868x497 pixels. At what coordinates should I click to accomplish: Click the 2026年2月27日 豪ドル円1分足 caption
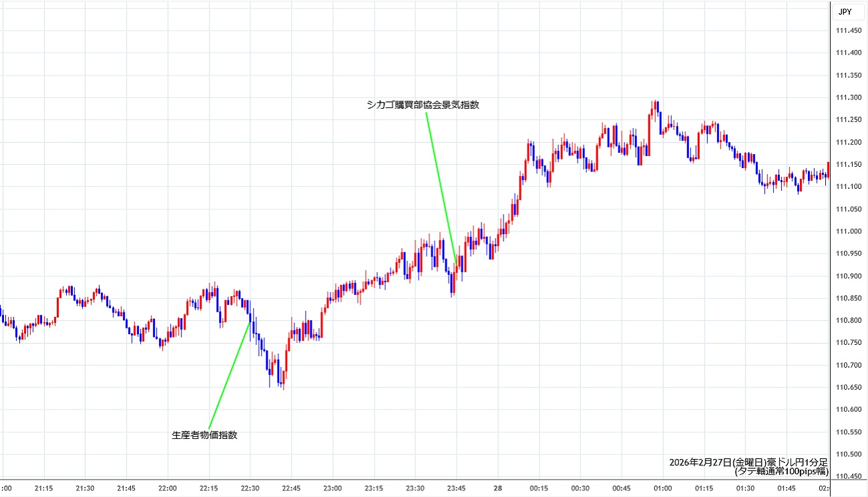click(x=748, y=462)
